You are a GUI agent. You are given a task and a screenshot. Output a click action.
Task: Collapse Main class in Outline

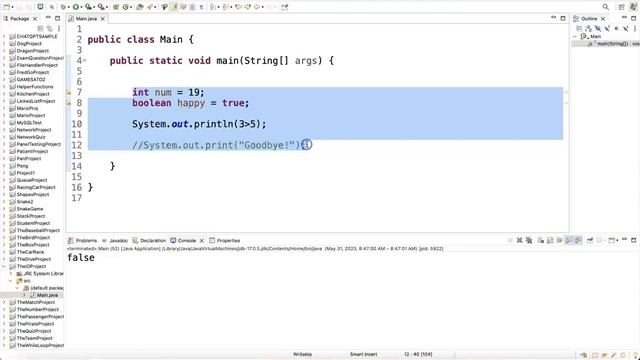[x=575, y=36]
